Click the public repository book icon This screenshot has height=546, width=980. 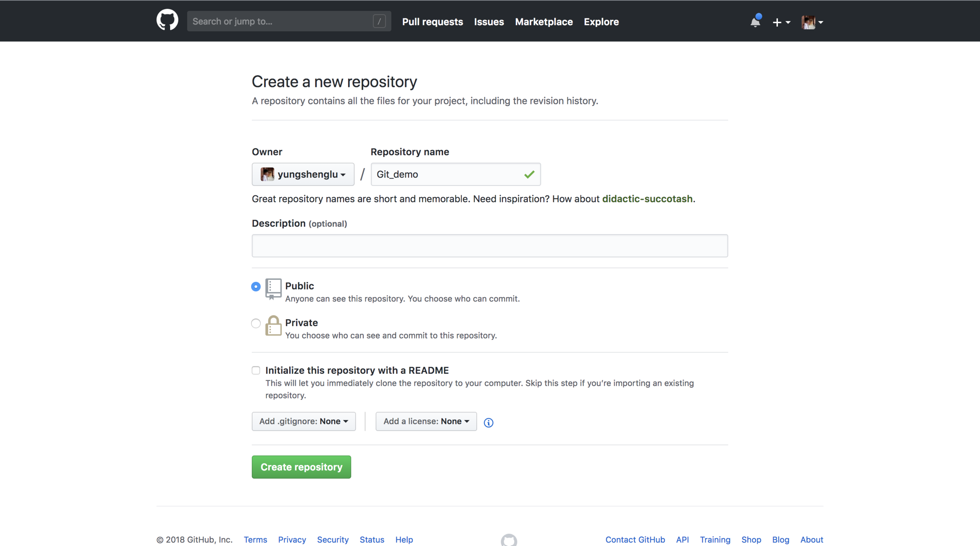(273, 289)
